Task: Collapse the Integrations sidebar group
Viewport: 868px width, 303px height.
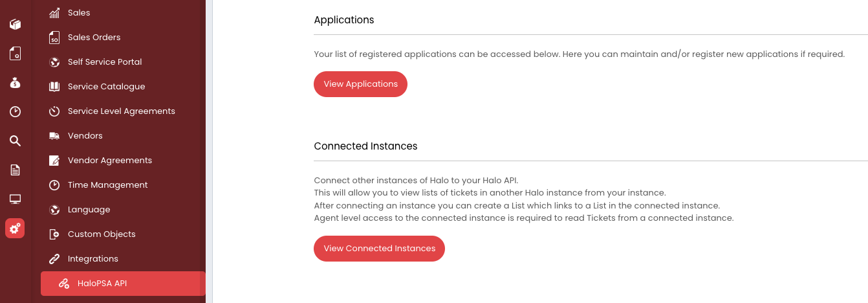Action: pos(92,259)
